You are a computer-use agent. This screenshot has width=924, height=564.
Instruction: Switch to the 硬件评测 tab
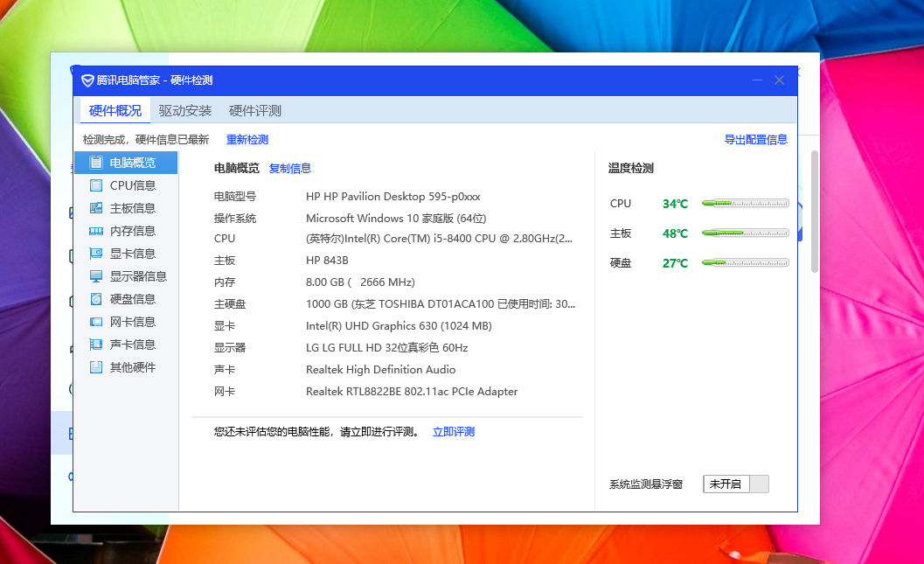click(254, 111)
